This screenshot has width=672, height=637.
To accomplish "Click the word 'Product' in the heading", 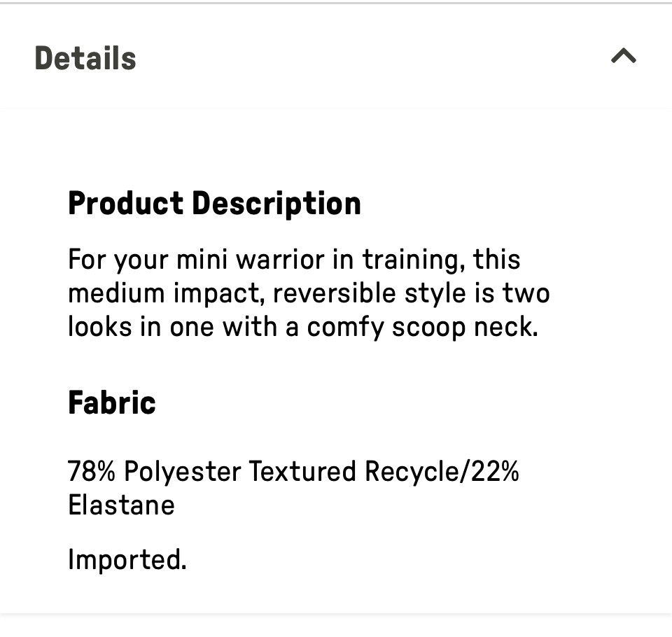I will (x=126, y=203).
